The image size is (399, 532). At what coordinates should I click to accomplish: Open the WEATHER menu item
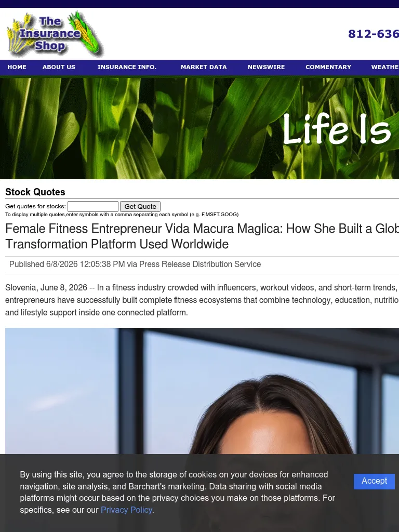click(x=385, y=67)
